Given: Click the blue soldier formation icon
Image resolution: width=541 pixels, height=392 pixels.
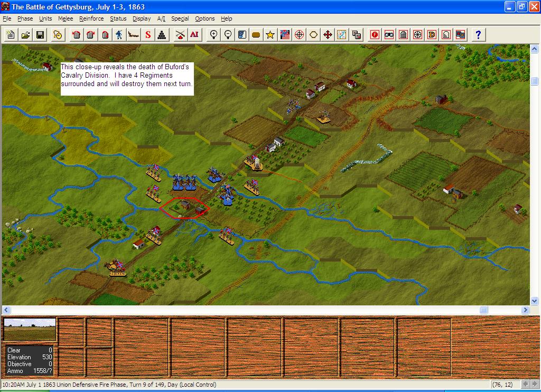Looking at the screenshot, I should click(119, 34).
